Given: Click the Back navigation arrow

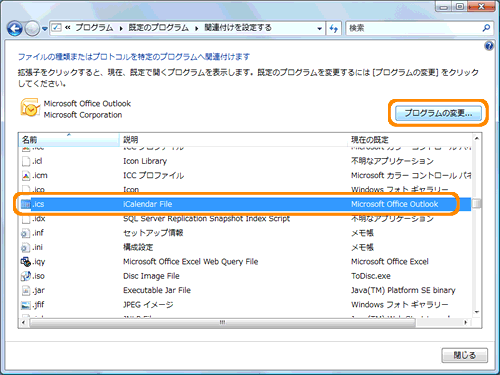Looking at the screenshot, I should 14,29.
